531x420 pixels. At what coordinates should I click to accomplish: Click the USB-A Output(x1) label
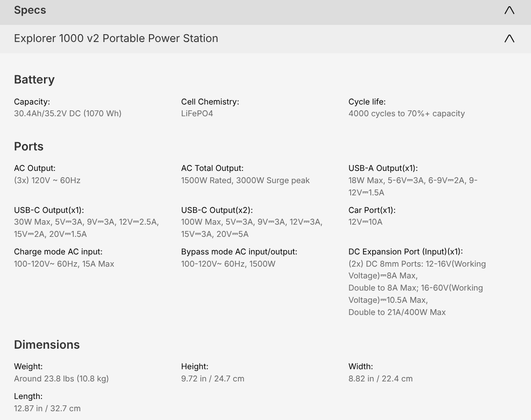point(383,168)
